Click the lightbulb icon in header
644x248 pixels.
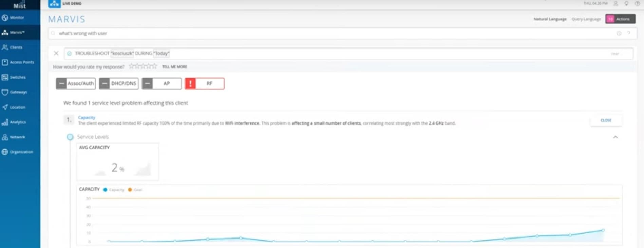click(626, 4)
